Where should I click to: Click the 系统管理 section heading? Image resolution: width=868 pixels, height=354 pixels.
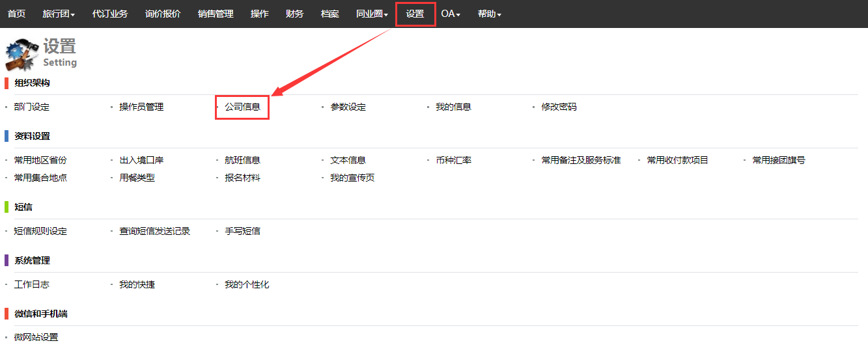[x=32, y=260]
